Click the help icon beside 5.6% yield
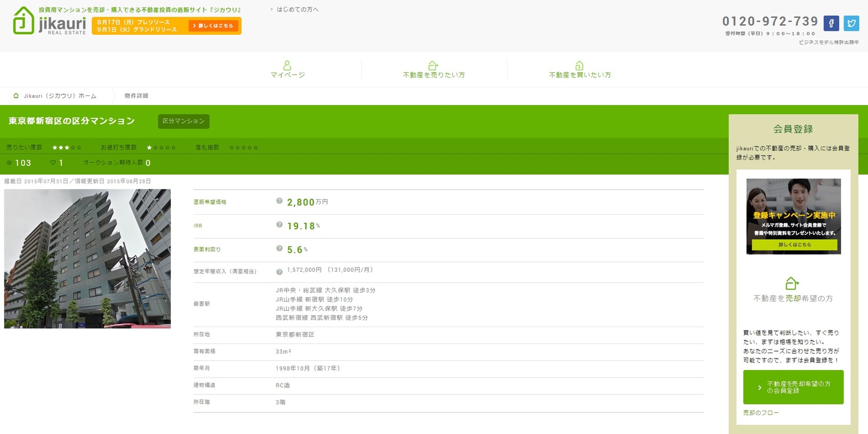The width and height of the screenshot is (868, 434). coord(279,248)
